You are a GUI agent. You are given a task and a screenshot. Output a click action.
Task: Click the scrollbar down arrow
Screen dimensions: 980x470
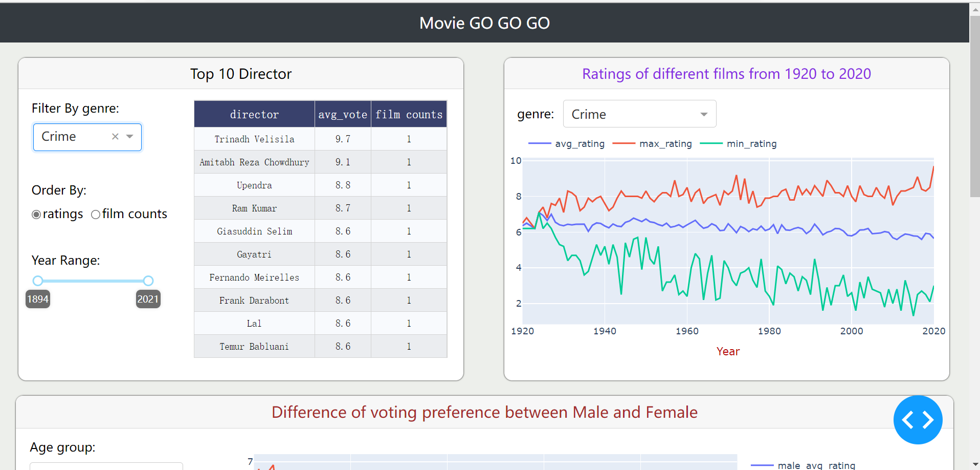coord(974,464)
